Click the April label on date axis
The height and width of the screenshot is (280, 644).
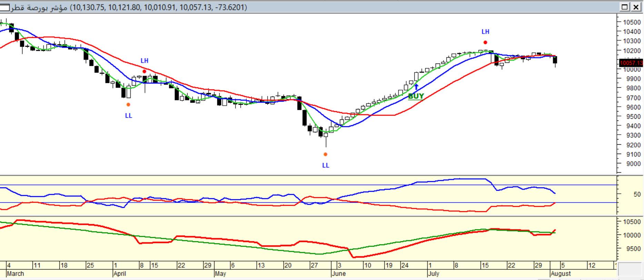pos(119,274)
